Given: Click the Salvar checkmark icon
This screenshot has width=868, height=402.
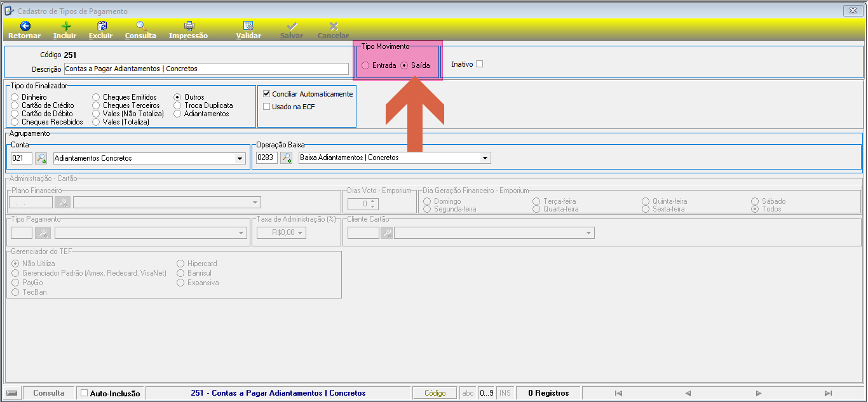Looking at the screenshot, I should point(292,26).
